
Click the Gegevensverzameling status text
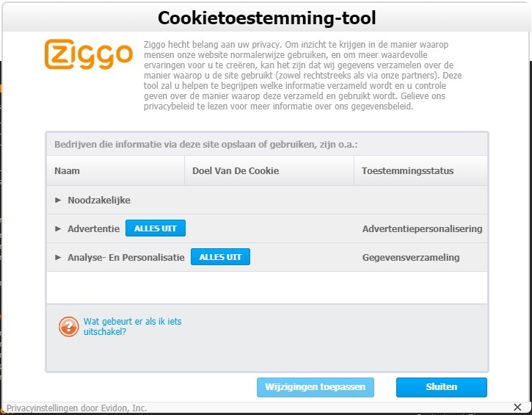[411, 257]
